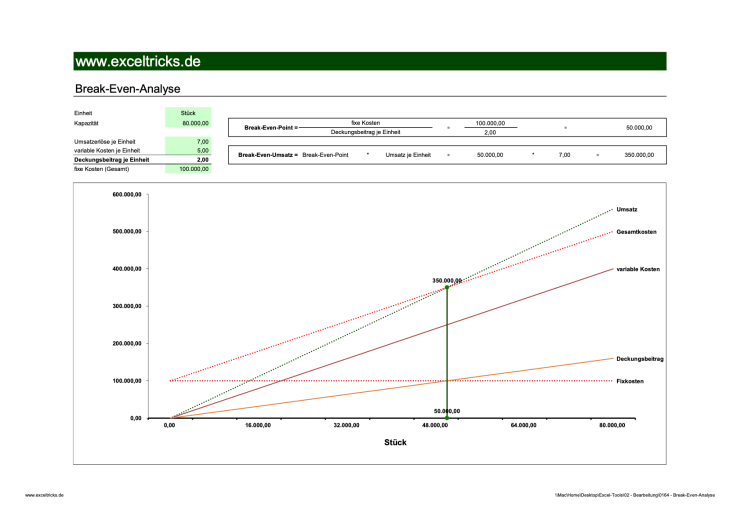Viewport: 740px width, 523px height.
Task: Click the 0,00 y-axis label
Action: pyautogui.click(x=135, y=418)
